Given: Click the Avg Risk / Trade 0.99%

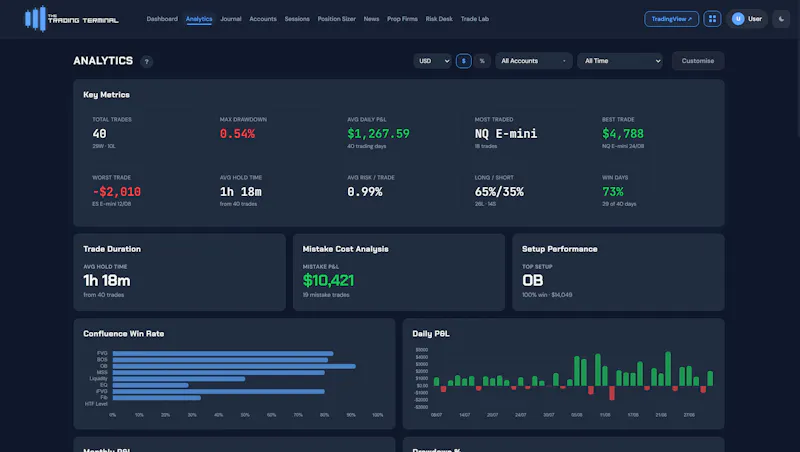Looking at the screenshot, I should point(365,192).
